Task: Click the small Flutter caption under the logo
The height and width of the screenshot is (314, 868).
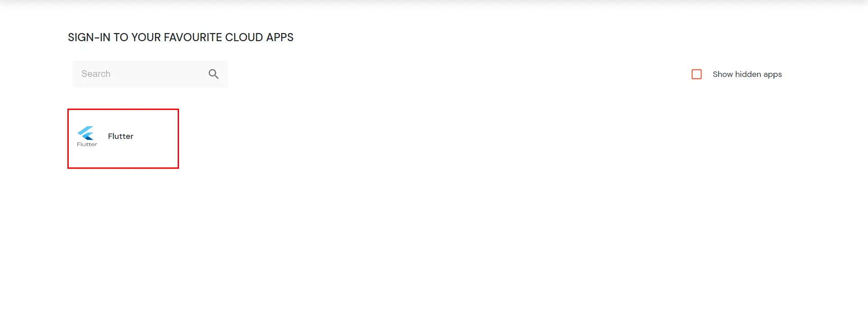Action: (x=87, y=144)
